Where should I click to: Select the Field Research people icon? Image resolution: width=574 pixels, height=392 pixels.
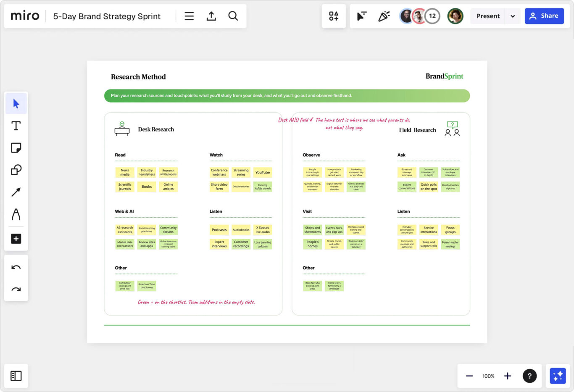(x=452, y=129)
